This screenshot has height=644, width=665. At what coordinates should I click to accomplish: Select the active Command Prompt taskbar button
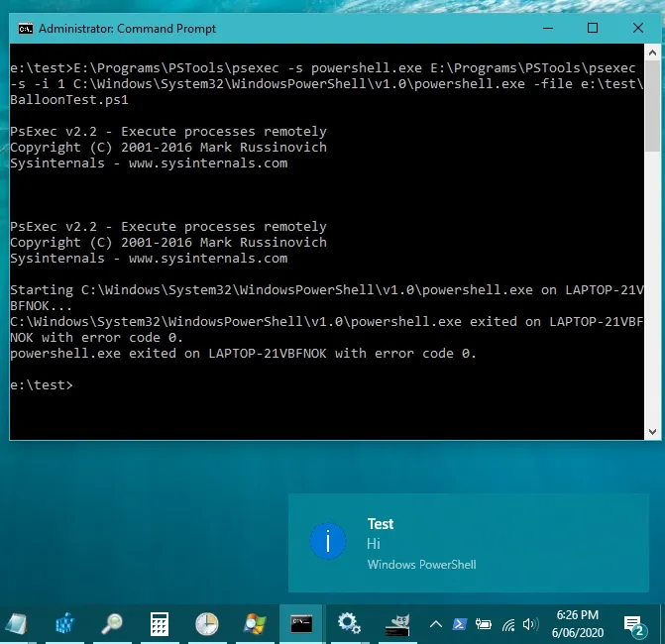(301, 624)
